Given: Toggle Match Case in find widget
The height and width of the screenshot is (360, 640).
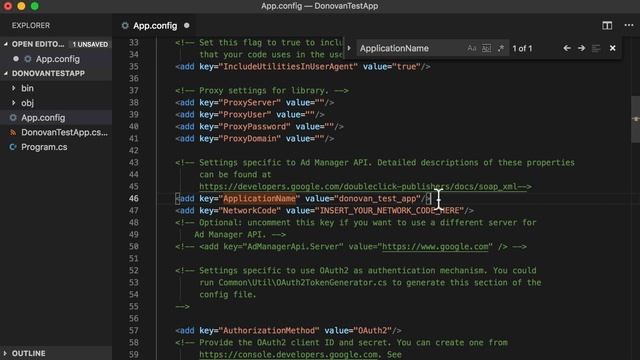Looking at the screenshot, I should coord(472,48).
